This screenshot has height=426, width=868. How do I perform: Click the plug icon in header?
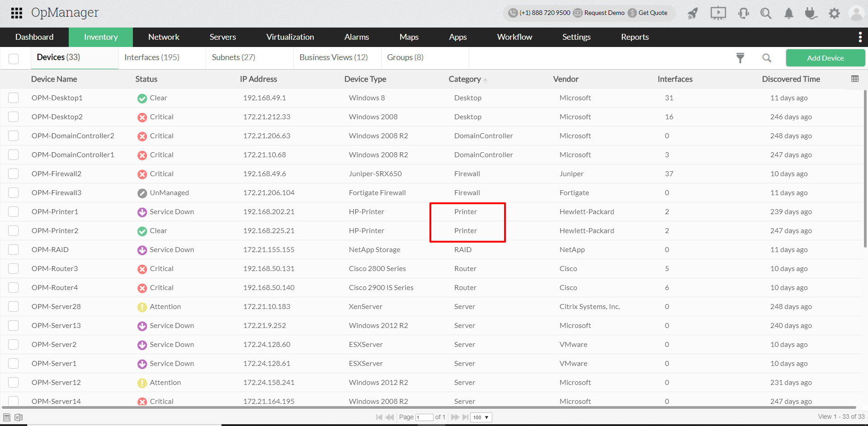click(x=811, y=13)
